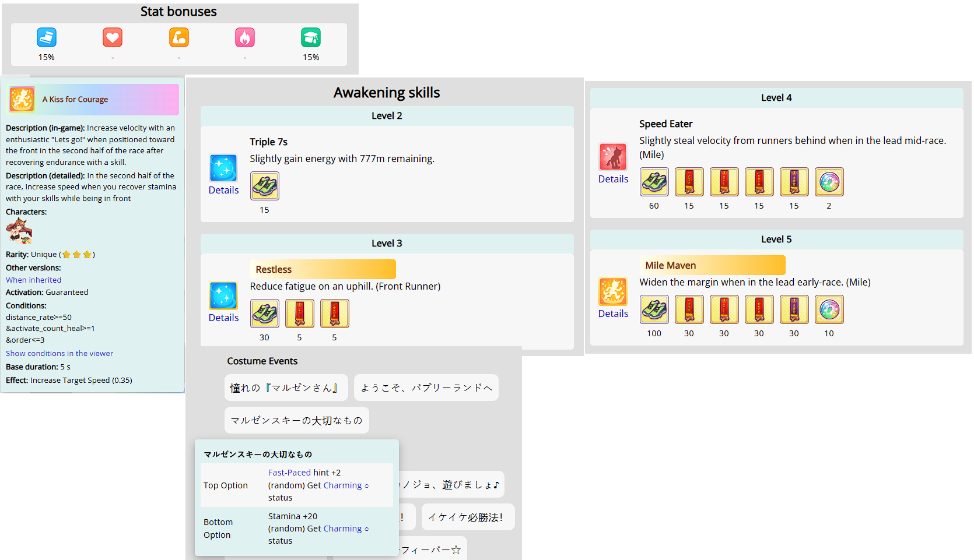Click the Top Option label
Screen dimensions: 974x560
pyautogui.click(x=226, y=485)
